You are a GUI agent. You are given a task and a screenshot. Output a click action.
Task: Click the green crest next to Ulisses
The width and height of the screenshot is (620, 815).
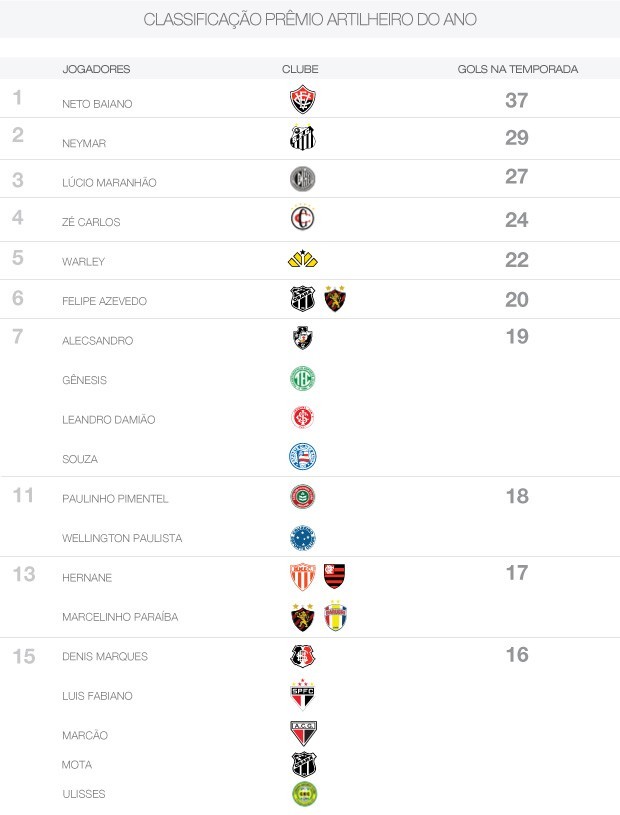click(x=302, y=794)
